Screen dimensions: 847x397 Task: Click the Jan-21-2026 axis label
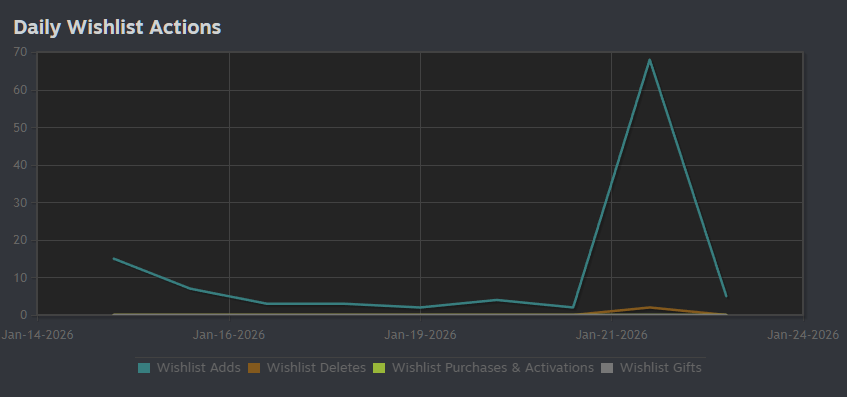click(611, 335)
